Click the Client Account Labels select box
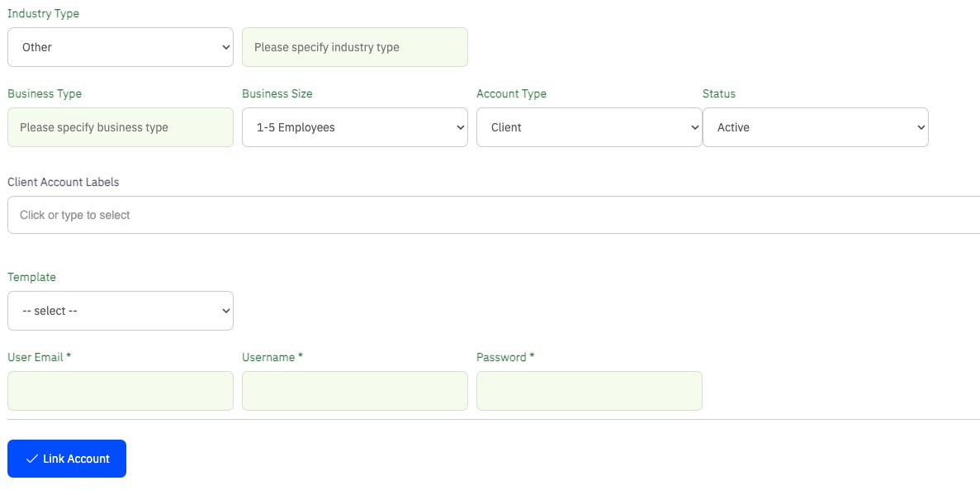The image size is (980, 495). pos(493,215)
